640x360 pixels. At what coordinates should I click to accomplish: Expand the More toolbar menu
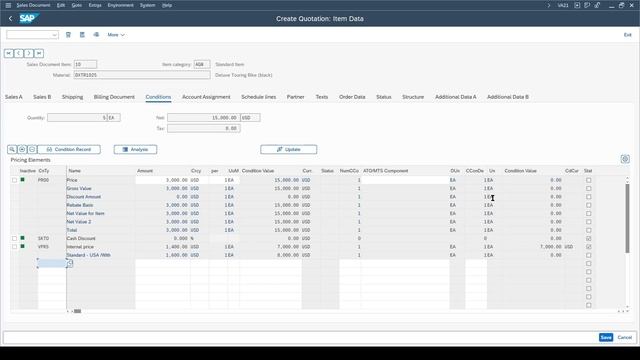click(x=116, y=35)
